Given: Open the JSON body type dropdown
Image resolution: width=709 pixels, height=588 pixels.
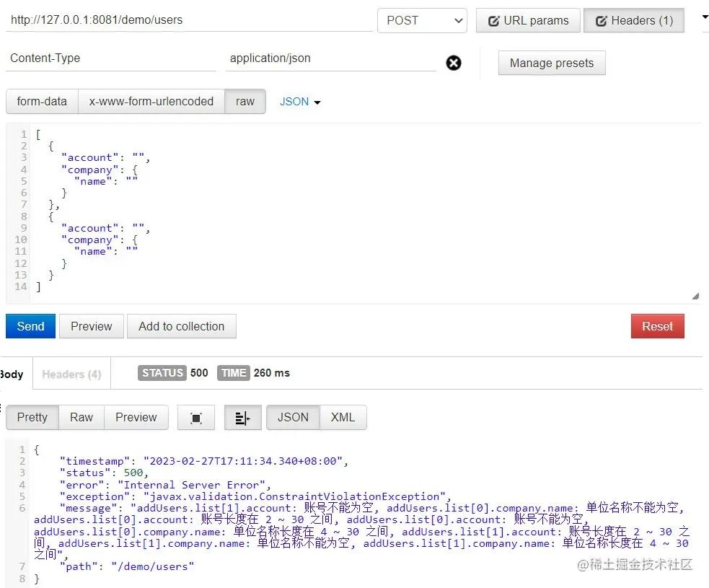Looking at the screenshot, I should tap(300, 102).
